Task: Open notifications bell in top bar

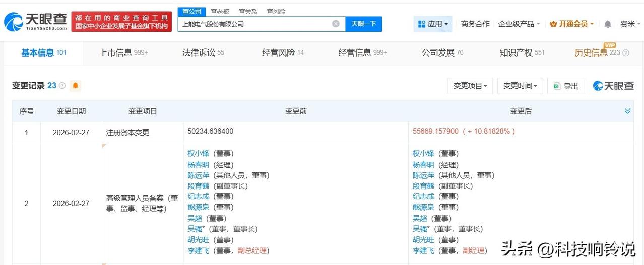Action: coord(608,24)
